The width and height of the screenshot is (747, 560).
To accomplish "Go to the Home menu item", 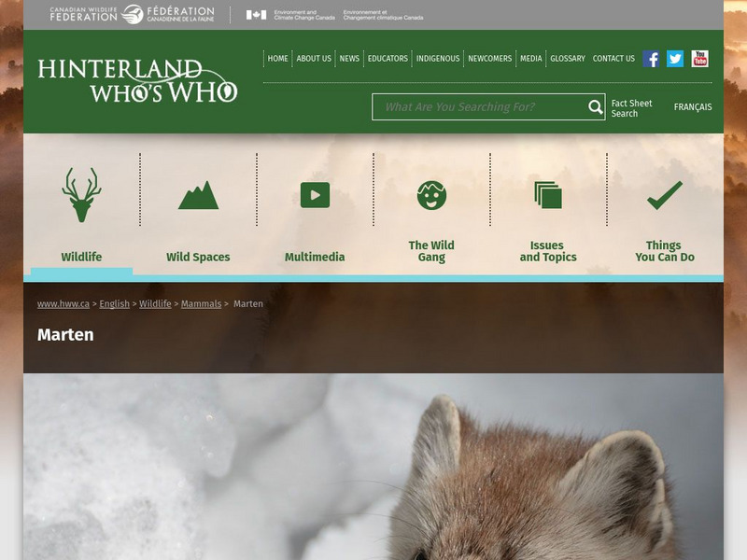I will tap(278, 59).
